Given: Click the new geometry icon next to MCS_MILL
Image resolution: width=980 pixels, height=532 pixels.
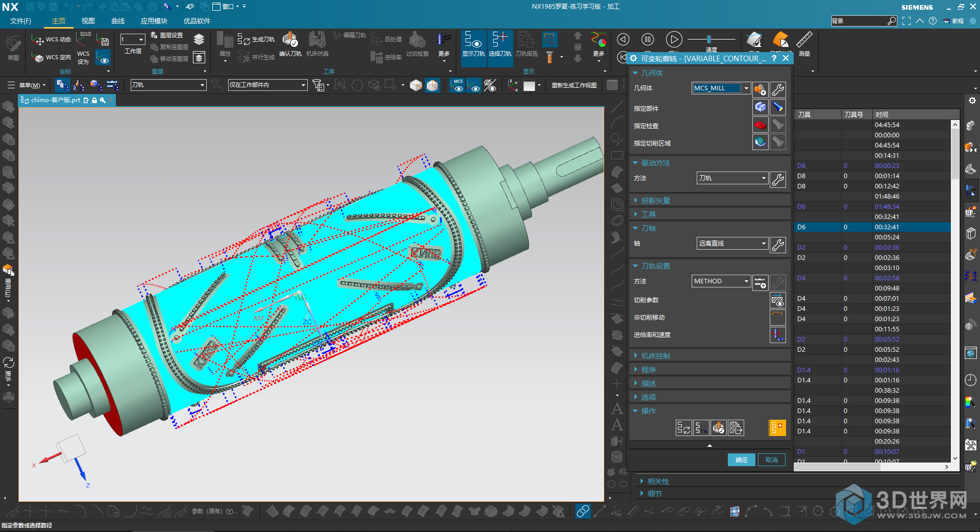Looking at the screenshot, I should [760, 90].
